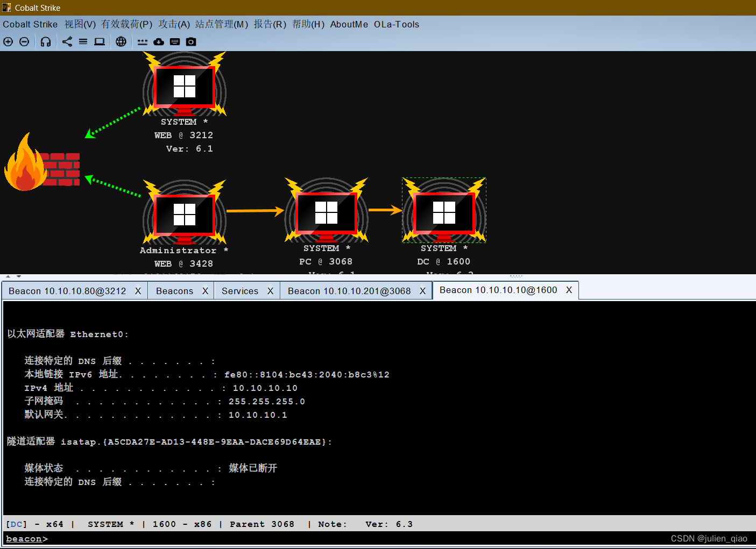Click default gateway value 10.10.10.1
756x549 pixels.
click(258, 415)
